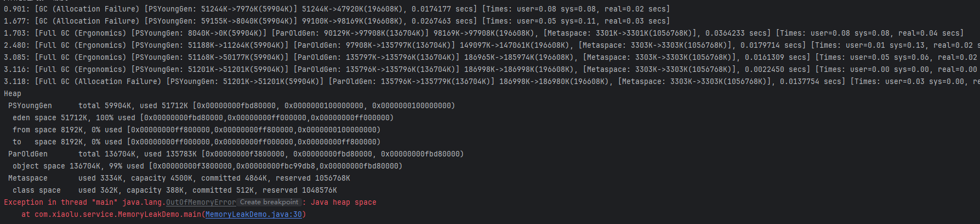Viewport: 980px width, 224px height.
Task: Click the 3.085 Full GC Ergonomics log line
Action: 492,58
